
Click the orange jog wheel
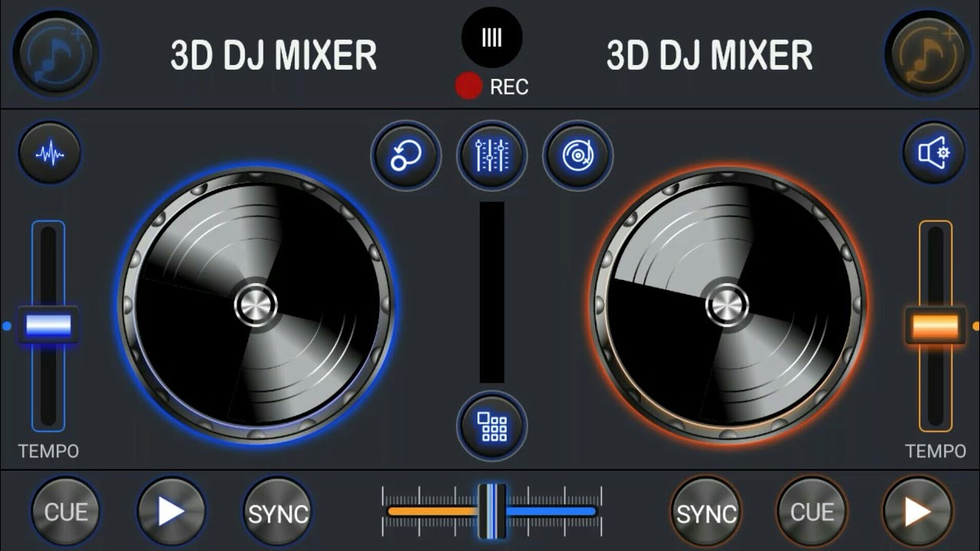(x=723, y=305)
